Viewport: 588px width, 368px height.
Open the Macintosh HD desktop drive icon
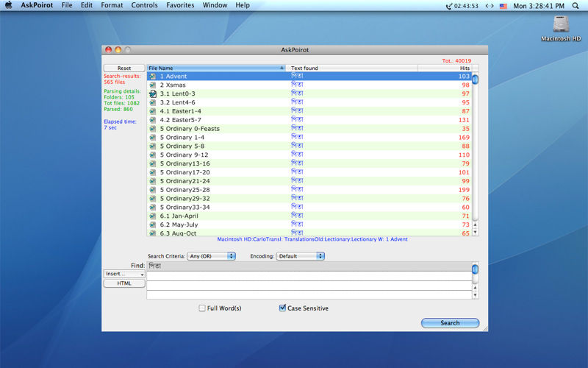coord(561,25)
